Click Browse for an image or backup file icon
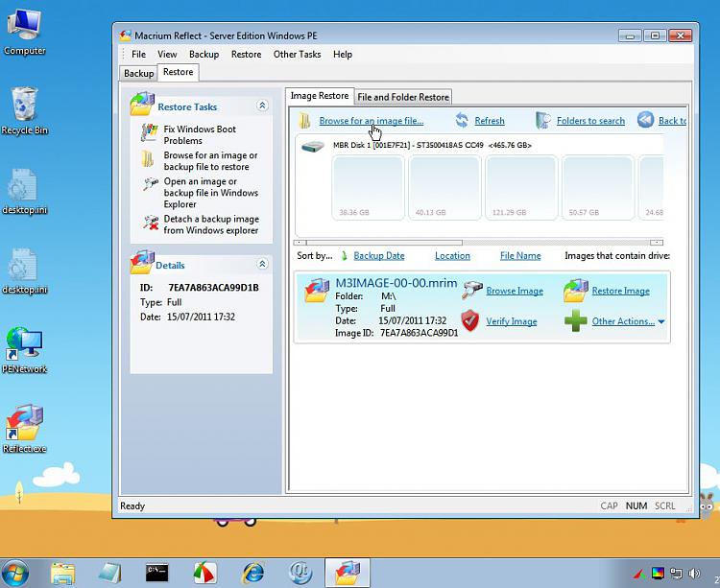Image resolution: width=720 pixels, height=588 pixels. point(148,158)
